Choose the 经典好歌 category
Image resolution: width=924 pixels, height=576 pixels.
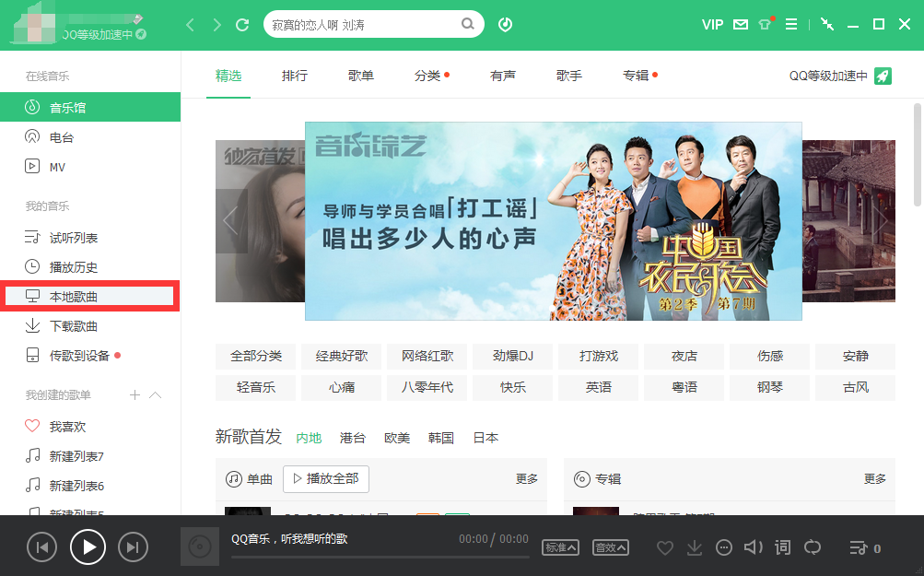tap(341, 356)
